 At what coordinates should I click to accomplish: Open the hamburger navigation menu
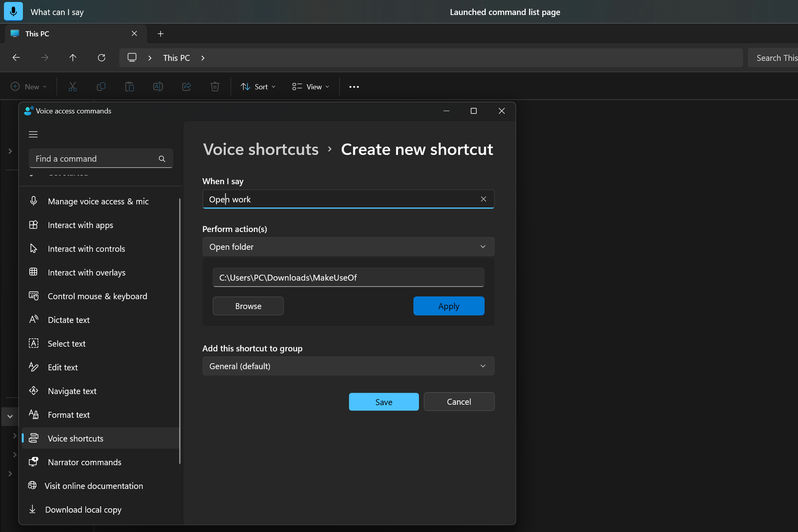(x=33, y=134)
